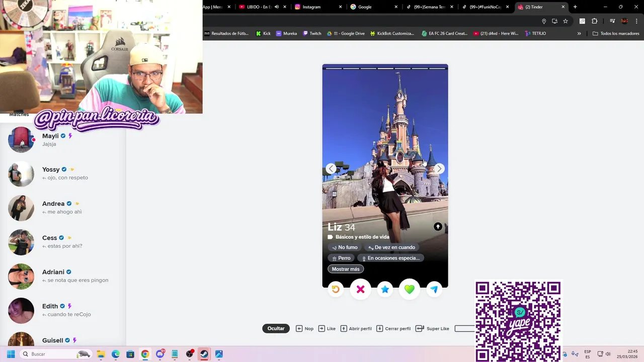The image size is (644, 362).
Task: Open the Google Drive bookmark
Action: click(x=346, y=34)
